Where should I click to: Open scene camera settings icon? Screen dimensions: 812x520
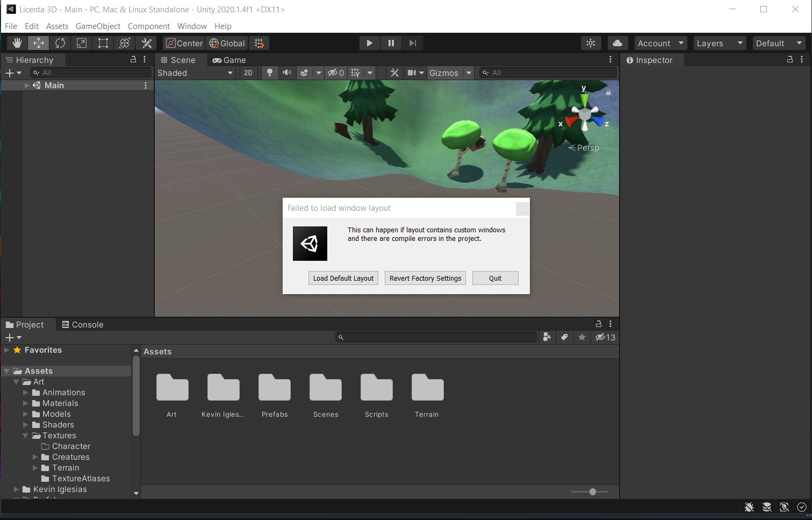[412, 73]
